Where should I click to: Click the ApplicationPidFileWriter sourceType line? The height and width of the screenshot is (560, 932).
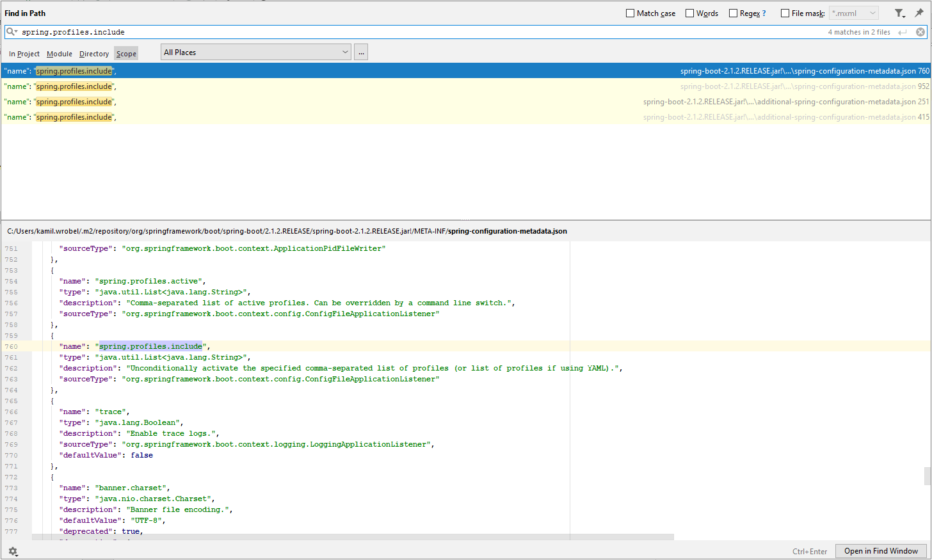222,248
